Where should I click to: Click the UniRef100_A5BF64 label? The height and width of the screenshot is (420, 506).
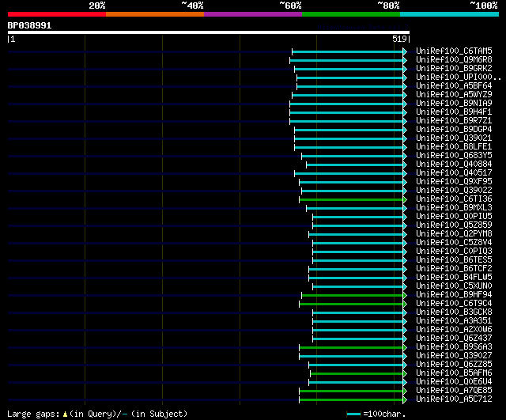click(x=454, y=86)
